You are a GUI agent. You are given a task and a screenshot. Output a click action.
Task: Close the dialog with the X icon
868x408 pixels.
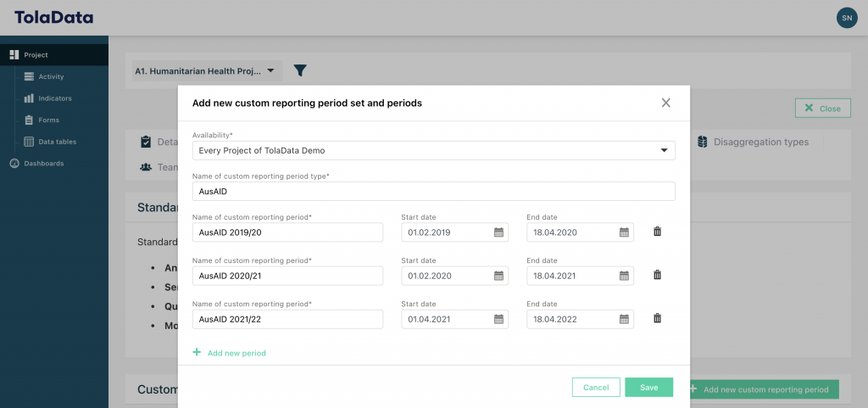(x=666, y=103)
